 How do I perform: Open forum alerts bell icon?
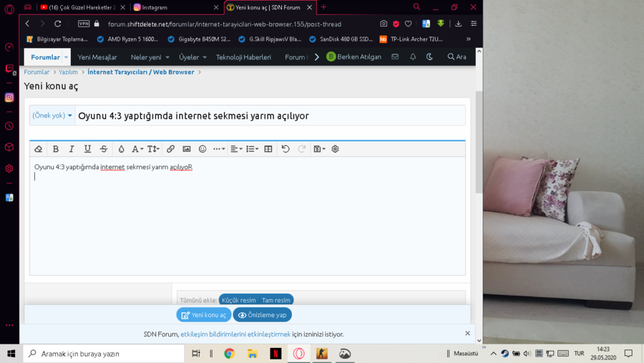[x=413, y=57]
